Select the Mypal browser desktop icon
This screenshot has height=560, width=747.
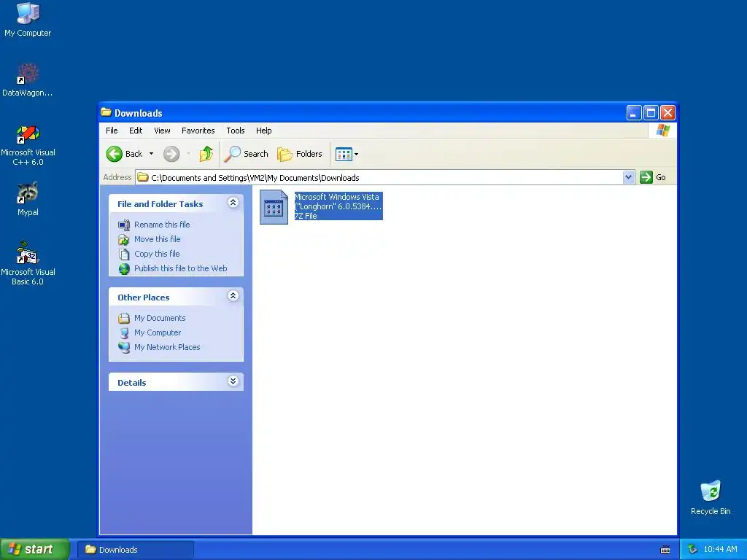click(x=28, y=198)
